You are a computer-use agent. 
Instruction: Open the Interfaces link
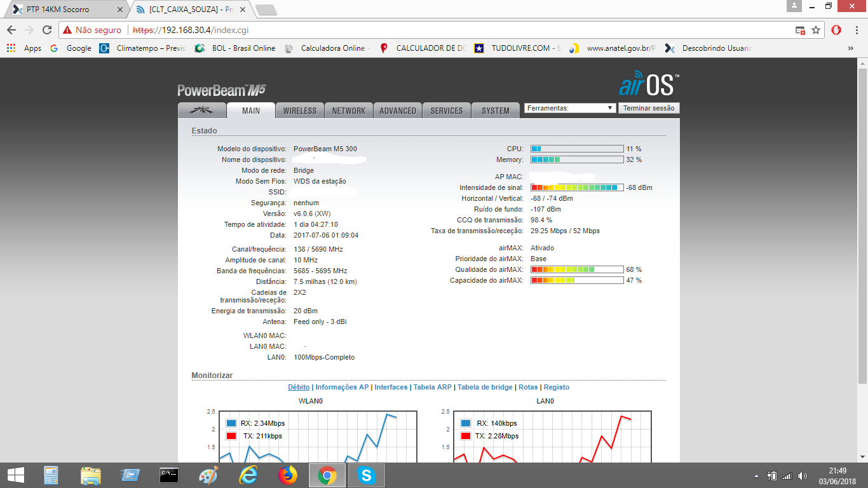(x=391, y=387)
